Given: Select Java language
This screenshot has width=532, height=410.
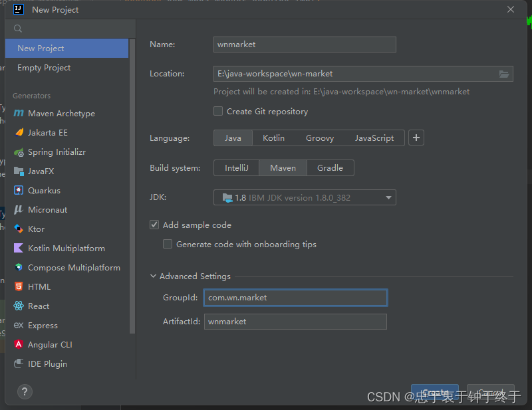Looking at the screenshot, I should tap(233, 138).
